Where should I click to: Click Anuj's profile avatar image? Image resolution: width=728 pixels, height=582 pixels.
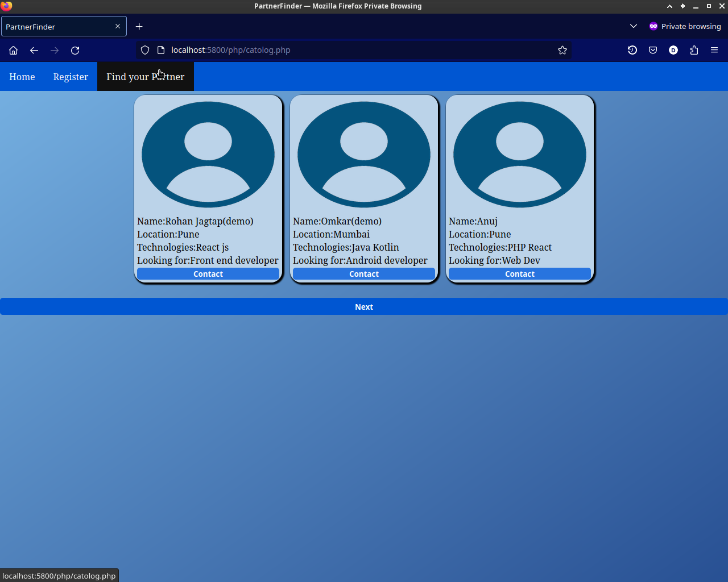[520, 155]
